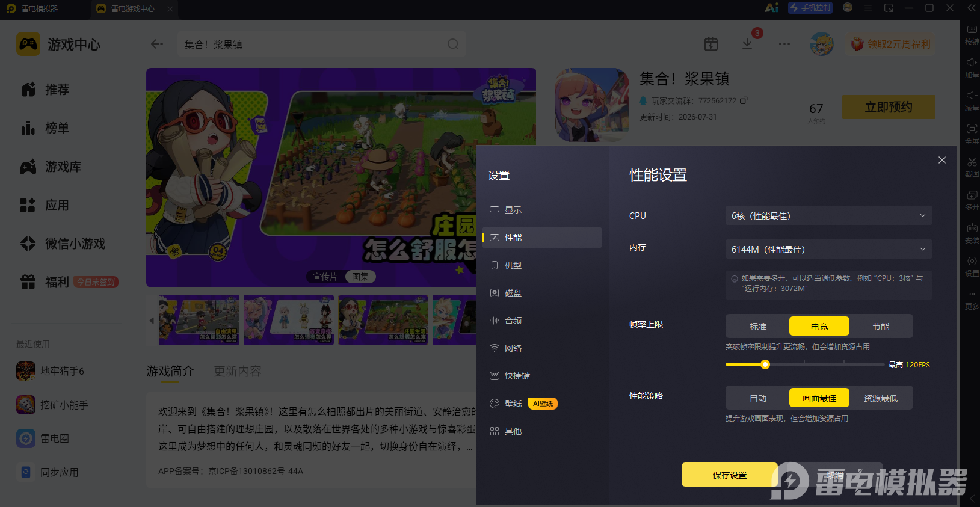This screenshot has height=507, width=980.
Task: Go back with the left arrow
Action: coord(157,44)
